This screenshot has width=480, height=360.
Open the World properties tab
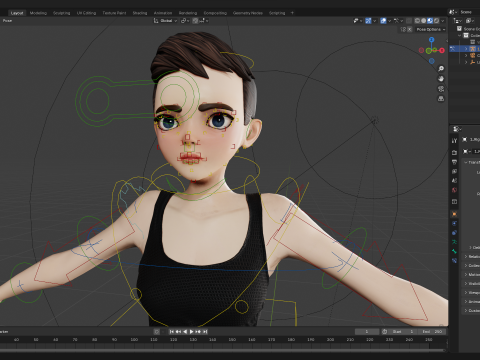tap(454, 190)
